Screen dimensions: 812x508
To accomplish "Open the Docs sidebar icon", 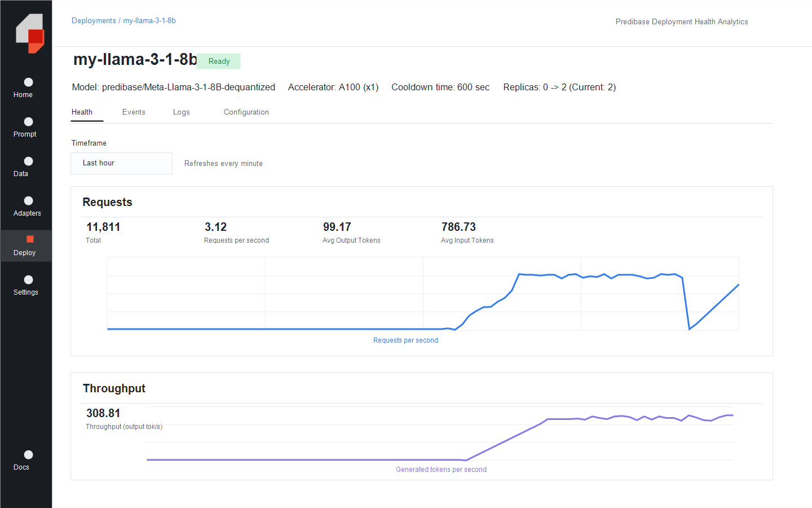I will click(x=28, y=455).
